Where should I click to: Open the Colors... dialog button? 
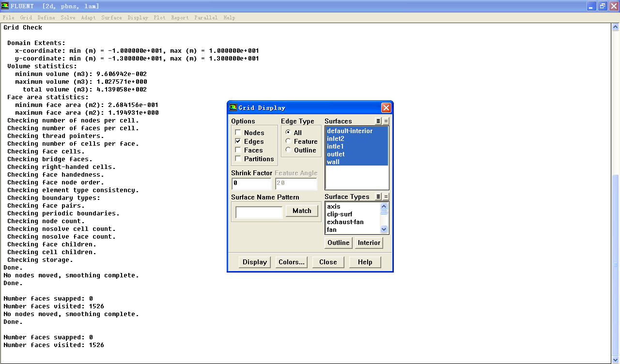click(x=292, y=262)
